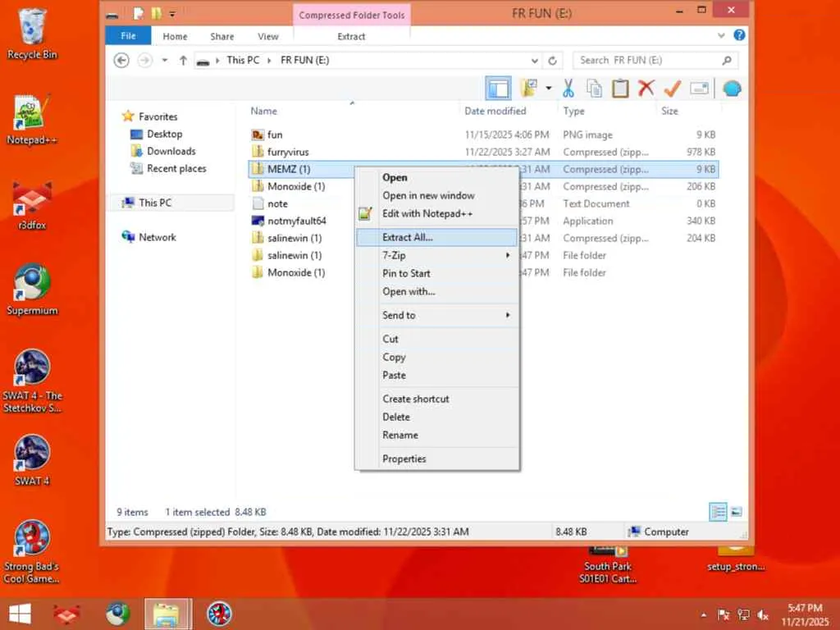Click the red X Delete toolbar icon

pos(646,89)
